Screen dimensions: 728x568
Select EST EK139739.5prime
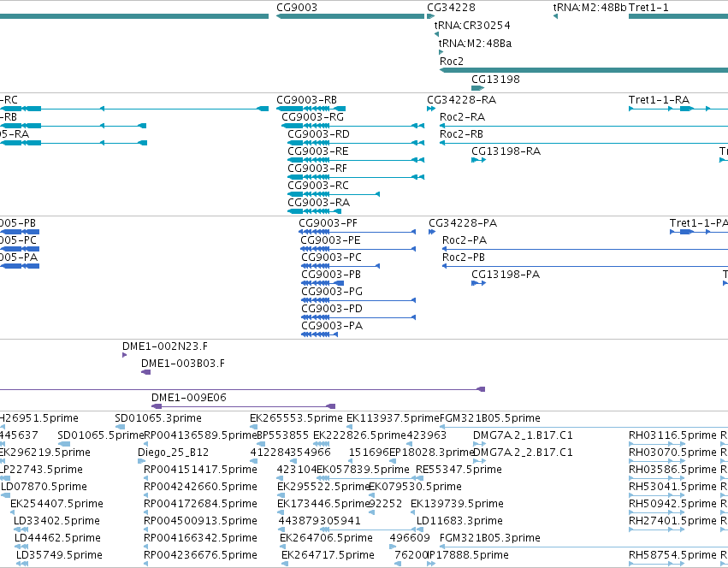coord(458,505)
